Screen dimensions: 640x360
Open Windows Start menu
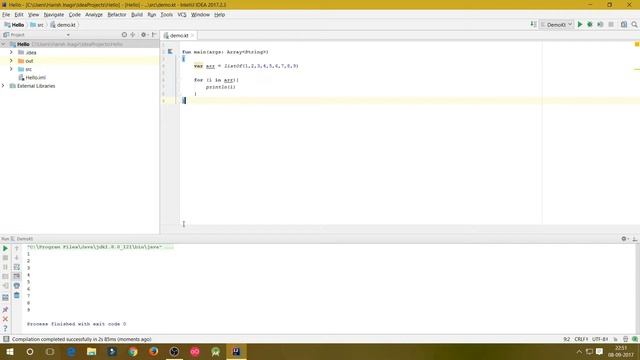coord(10,351)
